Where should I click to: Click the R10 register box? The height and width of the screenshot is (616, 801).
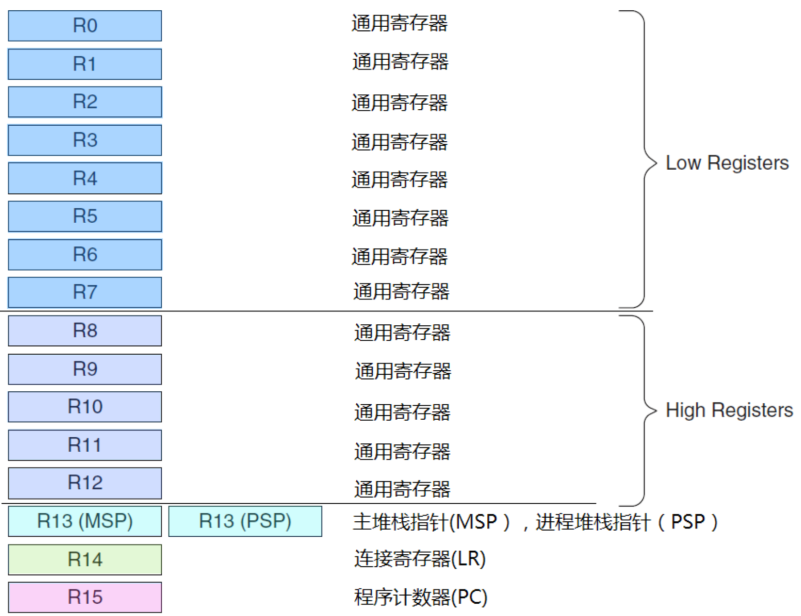pyautogui.click(x=85, y=407)
